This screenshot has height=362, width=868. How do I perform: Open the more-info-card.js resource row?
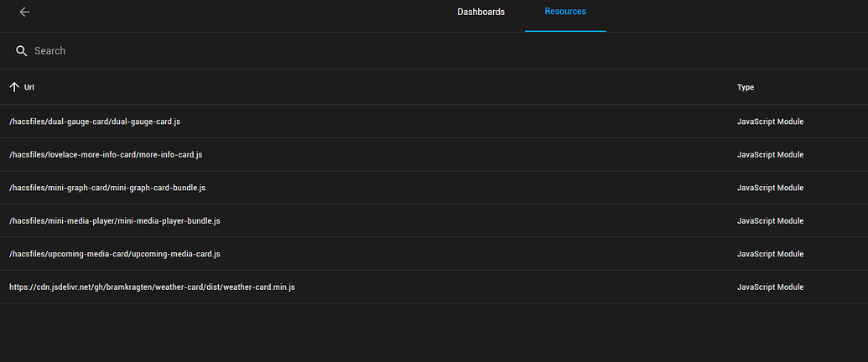pyautogui.click(x=106, y=155)
